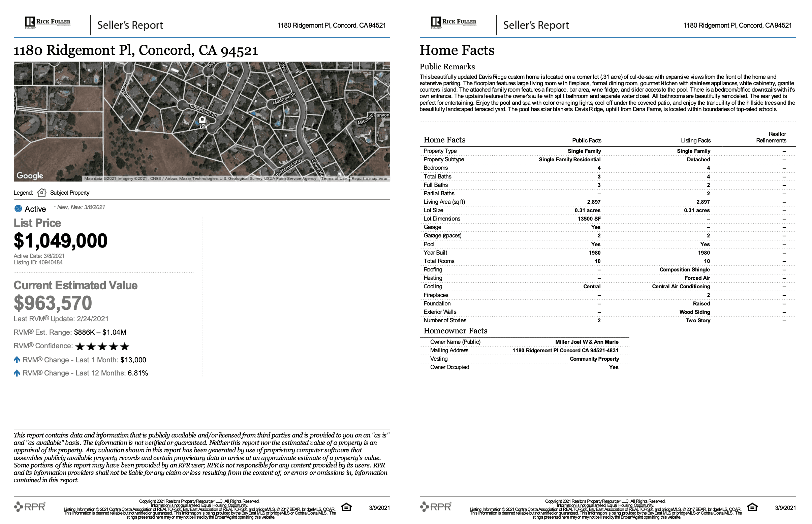Screen dimensions: 812x524
Task: Click the RPR logo in left footer
Action: pyautogui.click(x=30, y=506)
